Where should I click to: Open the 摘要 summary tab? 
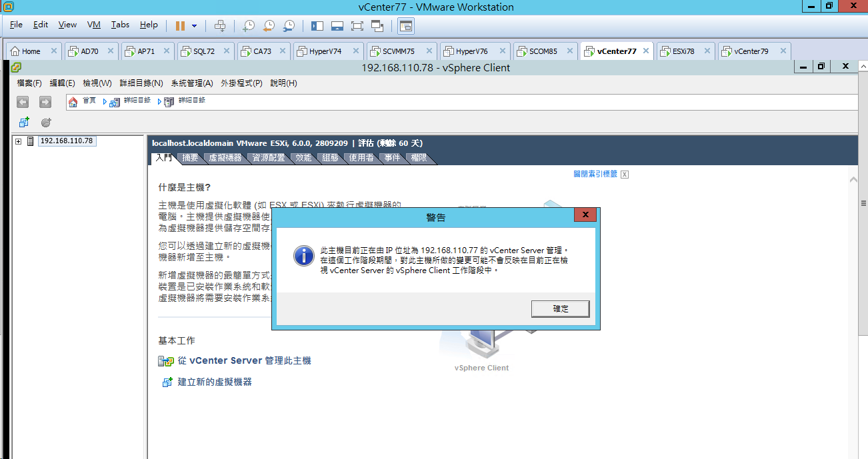pyautogui.click(x=190, y=159)
